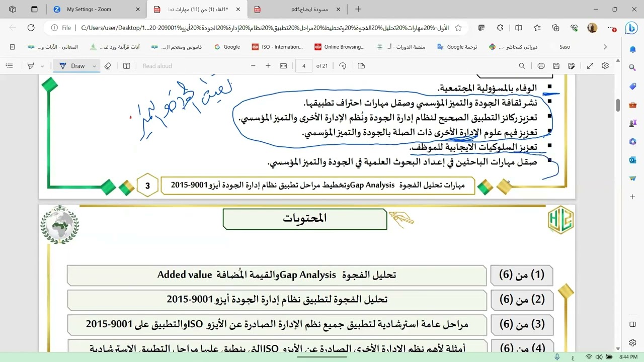The width and height of the screenshot is (644, 362).
Task: Open sidebar search
Action: pyautogui.click(x=632, y=67)
